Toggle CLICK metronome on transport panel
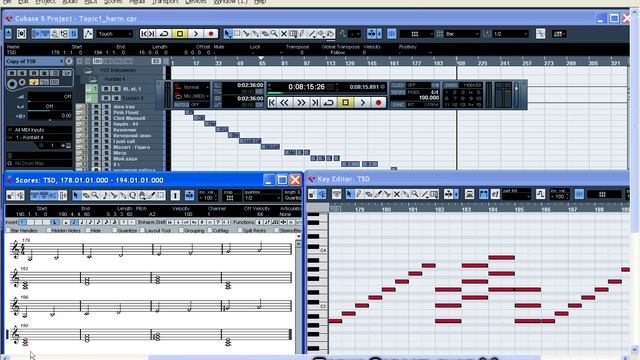 [397, 85]
